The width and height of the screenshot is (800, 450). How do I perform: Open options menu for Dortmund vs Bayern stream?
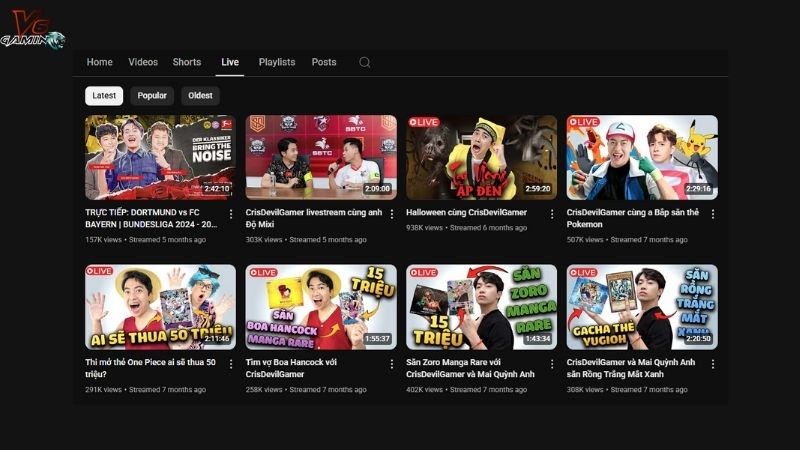click(x=231, y=214)
